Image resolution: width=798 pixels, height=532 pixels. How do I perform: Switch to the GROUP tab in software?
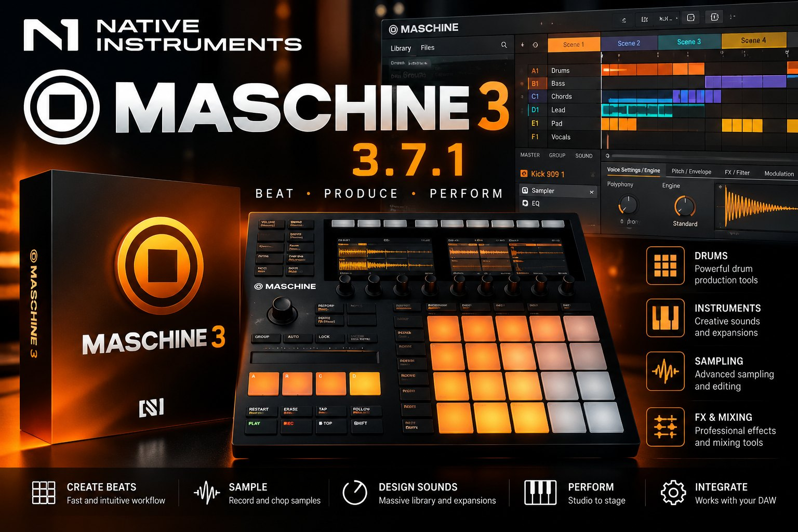[x=557, y=155]
